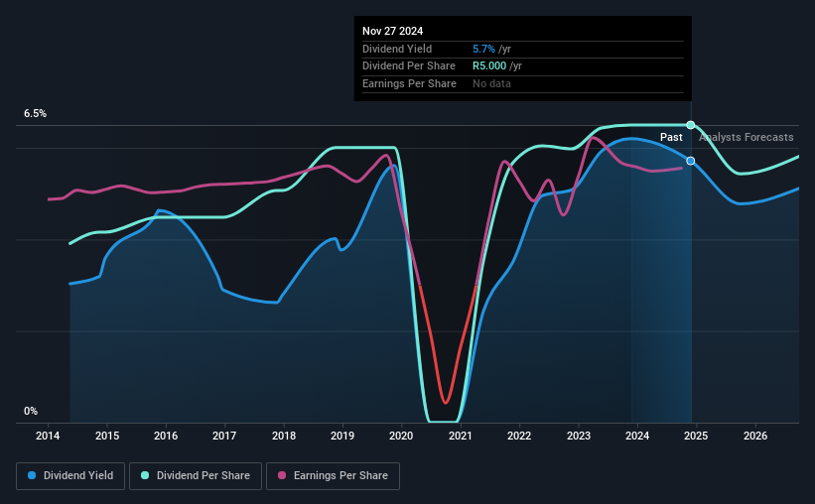Click the 2024 x-axis label

tap(637, 436)
